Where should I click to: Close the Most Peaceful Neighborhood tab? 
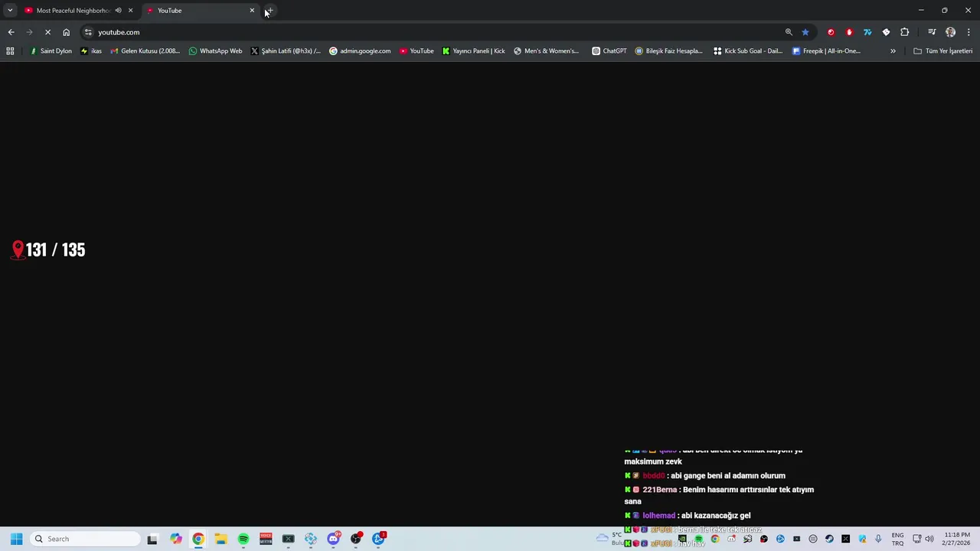pos(130,11)
